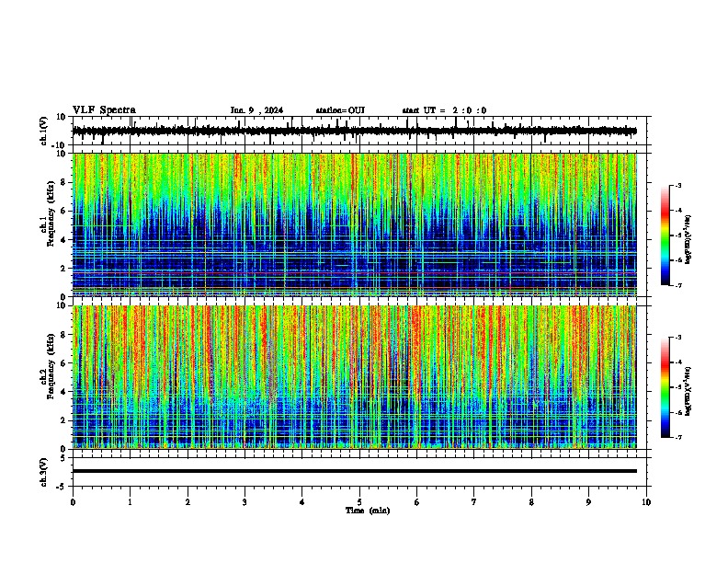Click the "4" tick on ch.2 frequency axis
Screen dimensions: 728x563
coord(64,392)
